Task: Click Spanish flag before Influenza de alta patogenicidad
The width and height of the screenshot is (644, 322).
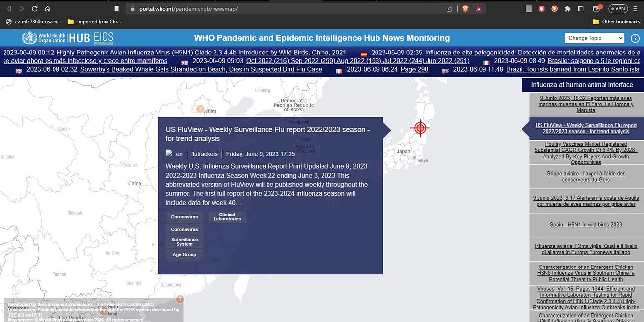Action: (x=364, y=54)
